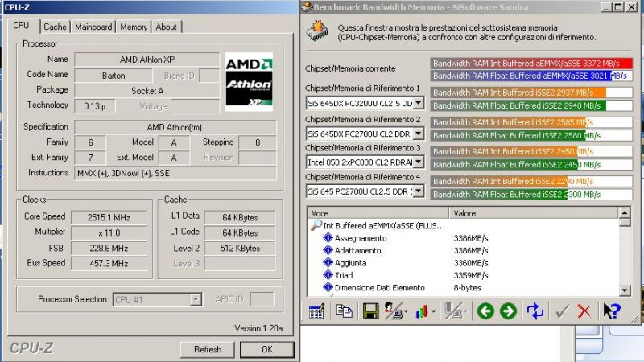
Task: Click the Name field AMD Athlon XP
Action: pos(147,60)
